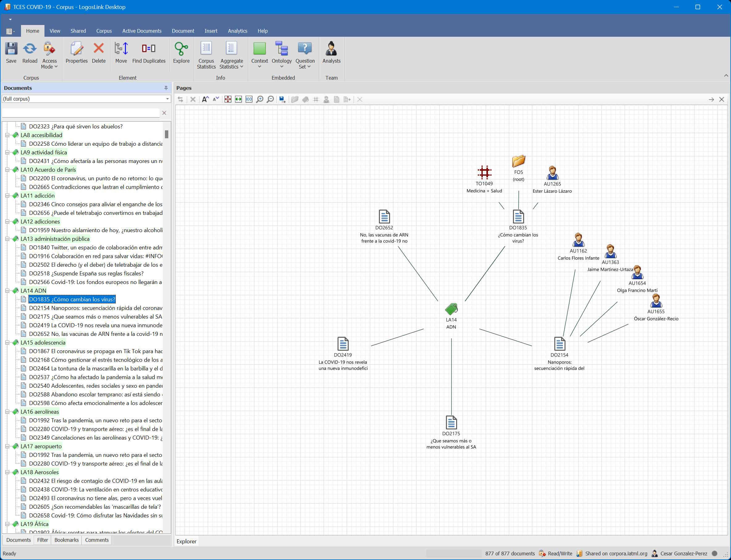The width and height of the screenshot is (731, 560).
Task: Select the AU1655 Óscar González-Recio author node
Action: [x=656, y=307]
